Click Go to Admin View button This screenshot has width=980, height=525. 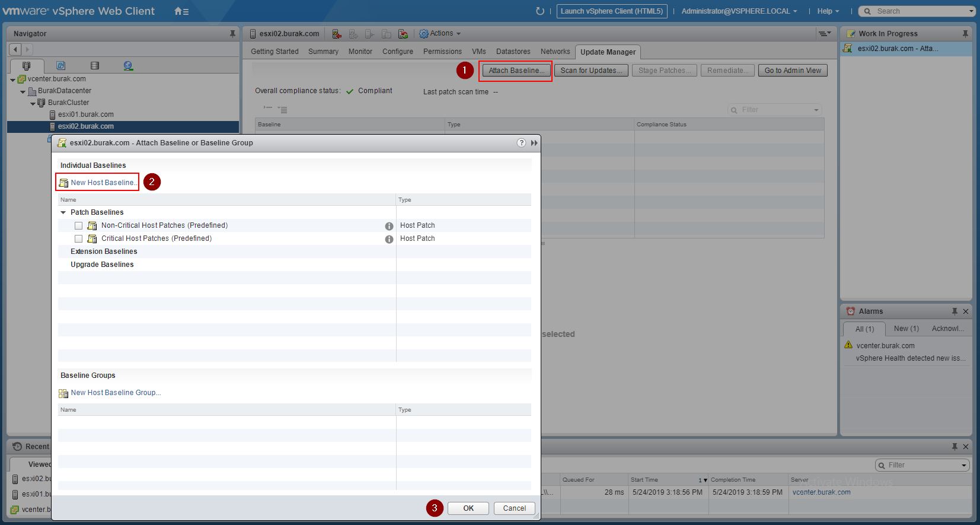793,71
